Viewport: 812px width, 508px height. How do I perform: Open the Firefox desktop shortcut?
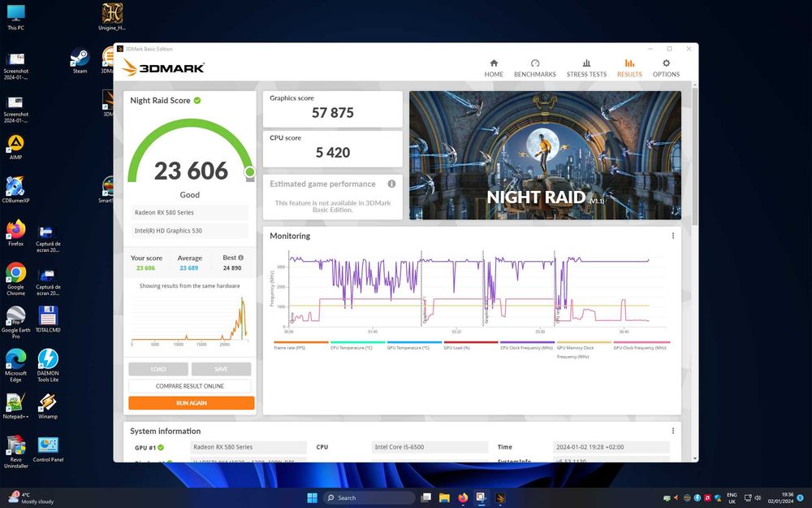15,232
